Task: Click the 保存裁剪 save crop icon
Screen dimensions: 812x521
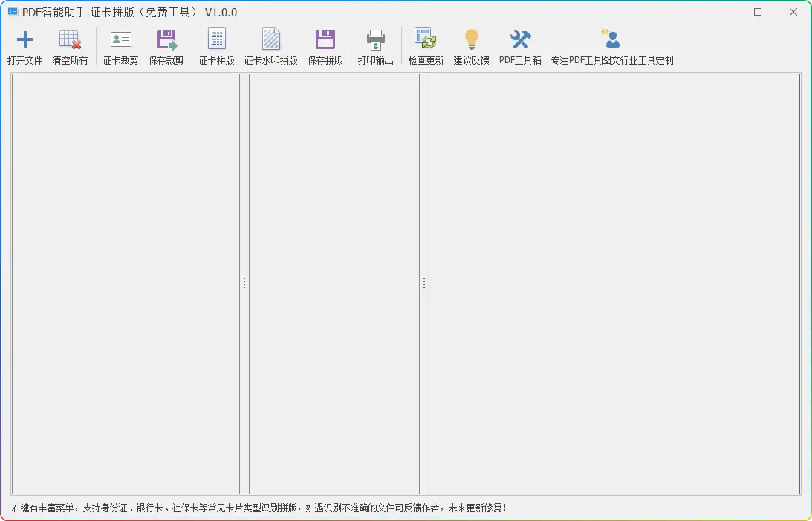Action: (166, 46)
